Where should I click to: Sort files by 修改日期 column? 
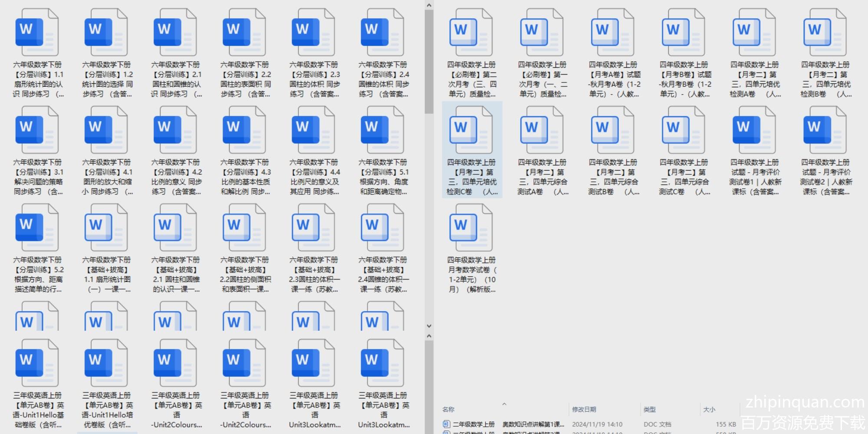584,409
